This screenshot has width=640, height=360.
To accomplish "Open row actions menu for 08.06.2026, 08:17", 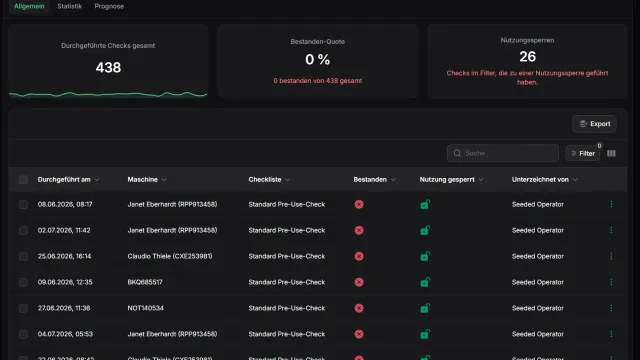I will click(611, 204).
